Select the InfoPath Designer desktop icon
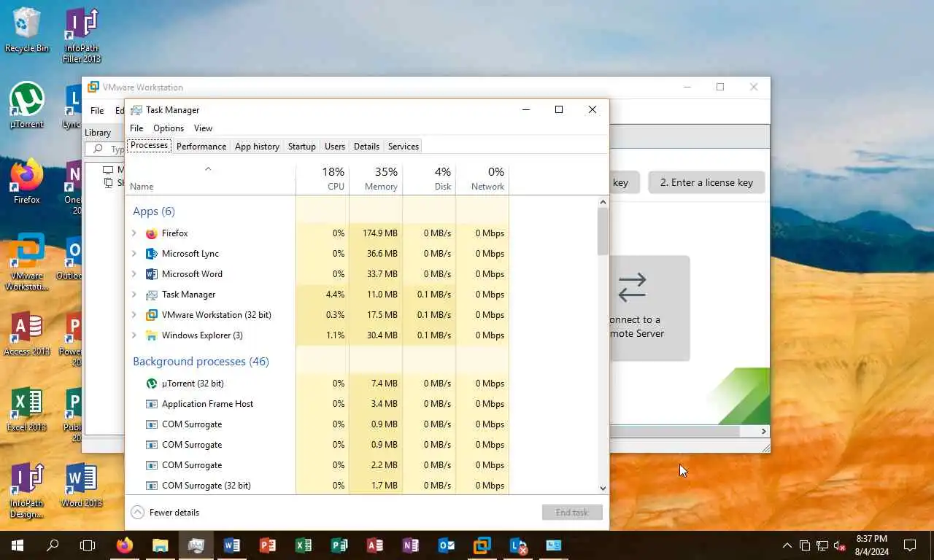The width and height of the screenshot is (934, 560). pos(27,490)
